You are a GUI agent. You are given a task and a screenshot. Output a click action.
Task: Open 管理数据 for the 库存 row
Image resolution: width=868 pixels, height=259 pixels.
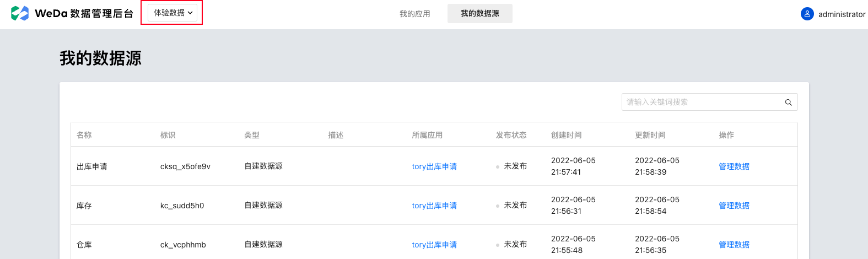pyautogui.click(x=734, y=206)
